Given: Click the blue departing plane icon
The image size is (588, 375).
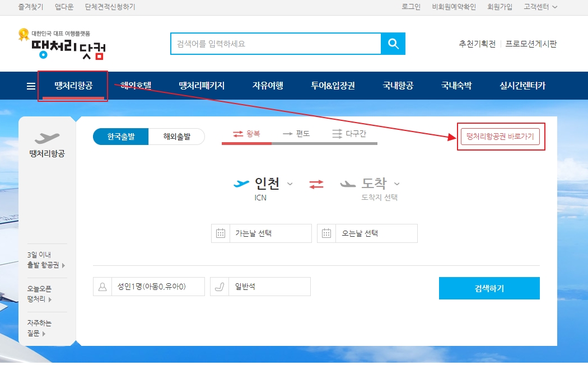Looking at the screenshot, I should pyautogui.click(x=241, y=184).
